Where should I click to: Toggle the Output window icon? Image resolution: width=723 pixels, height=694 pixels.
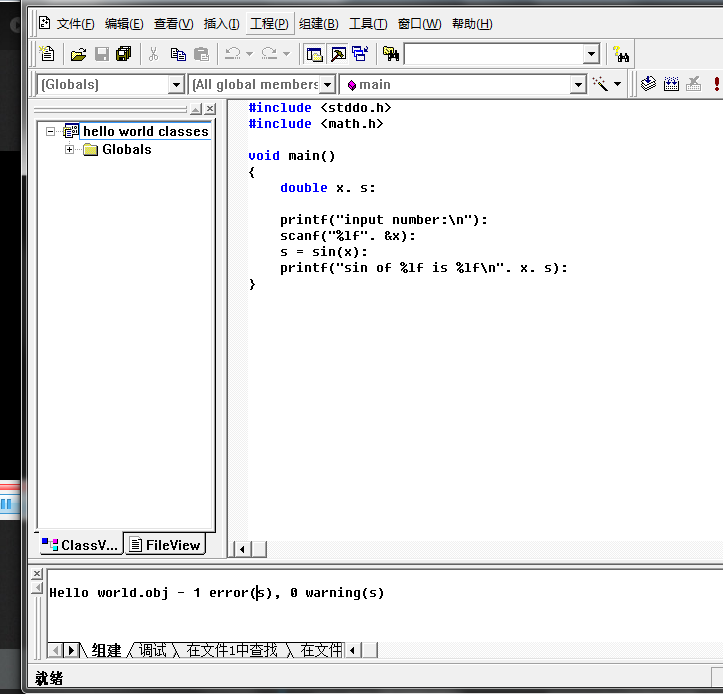(x=338, y=54)
